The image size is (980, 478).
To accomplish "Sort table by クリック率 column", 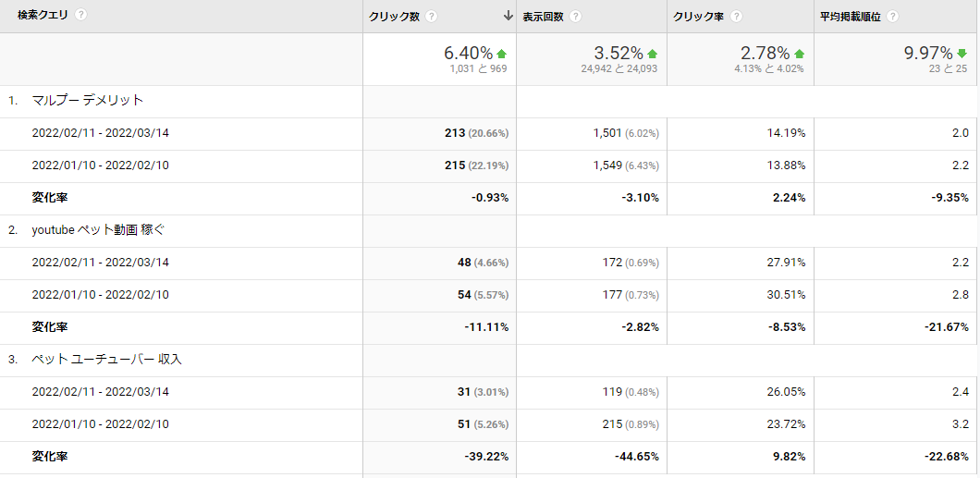I will (698, 17).
